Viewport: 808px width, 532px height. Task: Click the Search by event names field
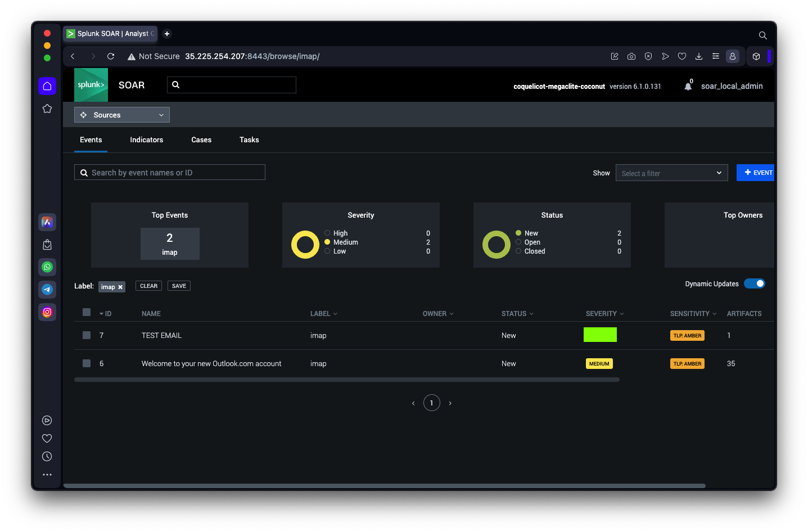tap(170, 173)
